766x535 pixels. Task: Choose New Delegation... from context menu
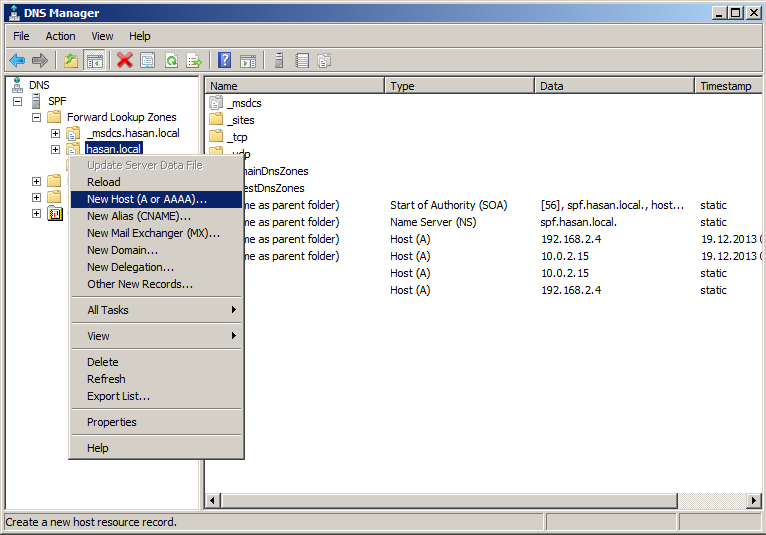[156, 267]
